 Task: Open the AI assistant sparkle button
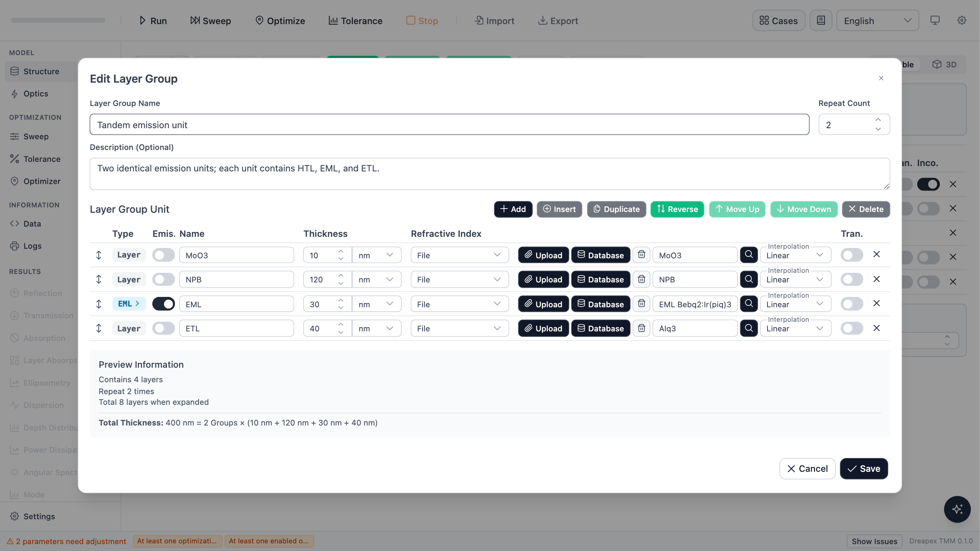tap(957, 509)
